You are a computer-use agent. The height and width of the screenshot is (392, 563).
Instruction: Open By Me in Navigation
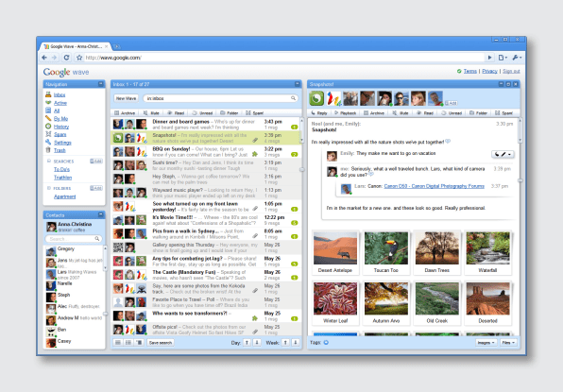tap(60, 118)
